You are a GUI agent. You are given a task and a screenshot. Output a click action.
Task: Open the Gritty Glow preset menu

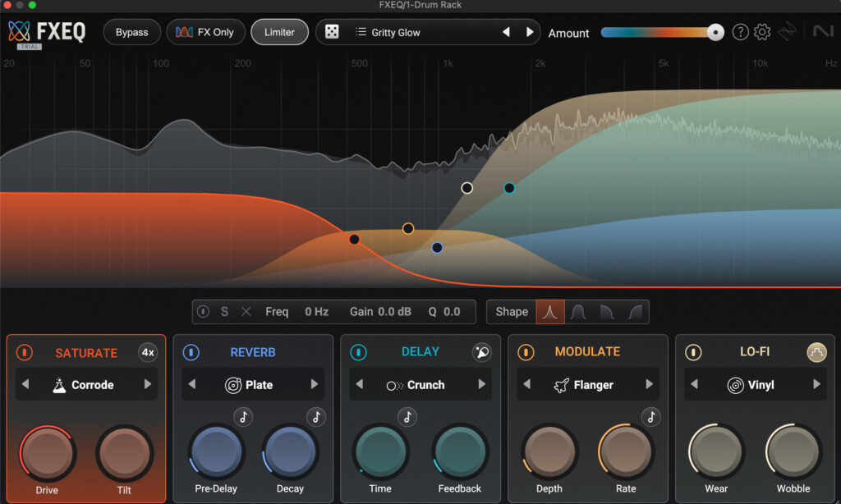(x=396, y=32)
